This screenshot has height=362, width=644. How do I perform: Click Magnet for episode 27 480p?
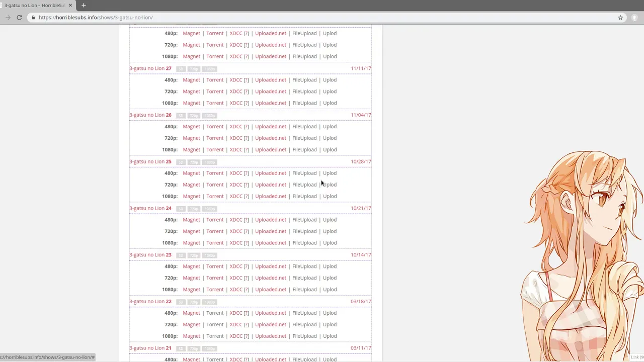191,80
